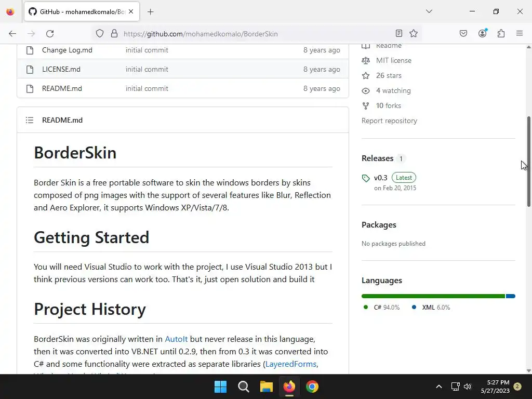Click the Report repository link
The height and width of the screenshot is (399, 532).
[x=389, y=121]
